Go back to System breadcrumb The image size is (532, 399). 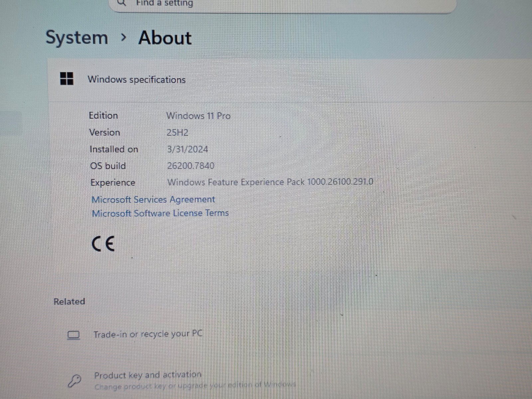pos(77,38)
